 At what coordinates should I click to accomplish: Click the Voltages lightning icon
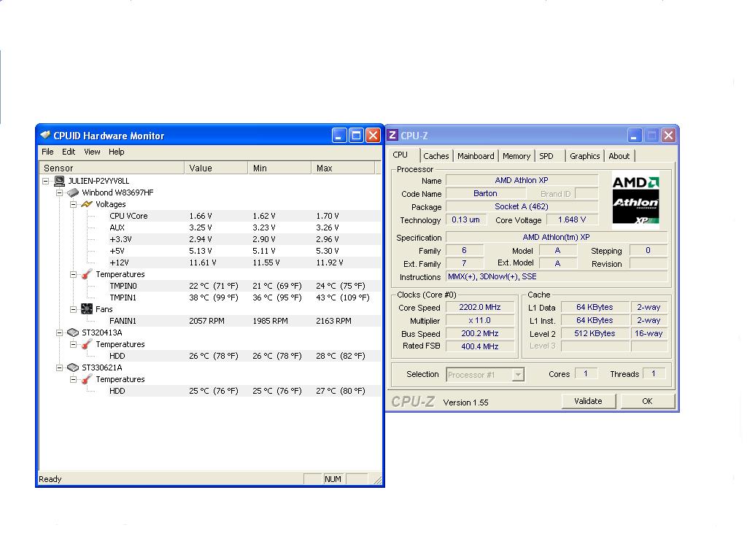click(x=87, y=204)
